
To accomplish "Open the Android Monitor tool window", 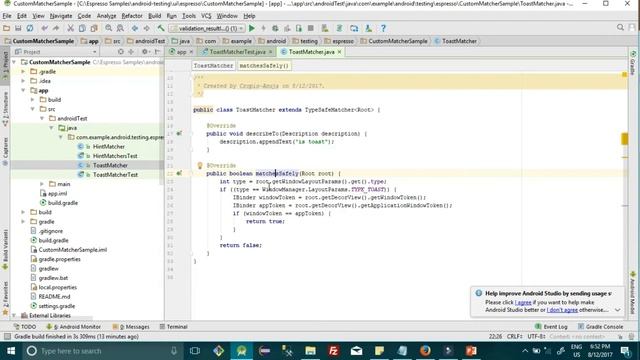I will tap(73, 327).
